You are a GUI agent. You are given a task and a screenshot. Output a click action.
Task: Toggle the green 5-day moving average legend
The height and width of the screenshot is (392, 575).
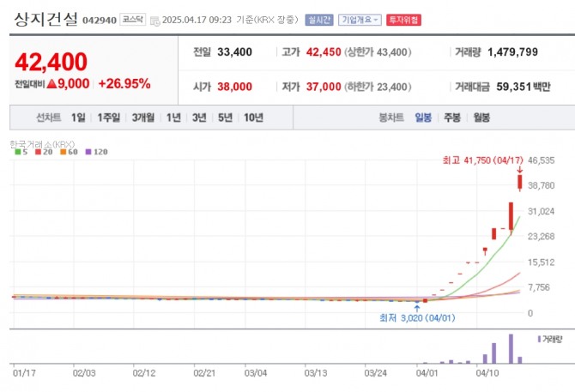[x=21, y=152]
